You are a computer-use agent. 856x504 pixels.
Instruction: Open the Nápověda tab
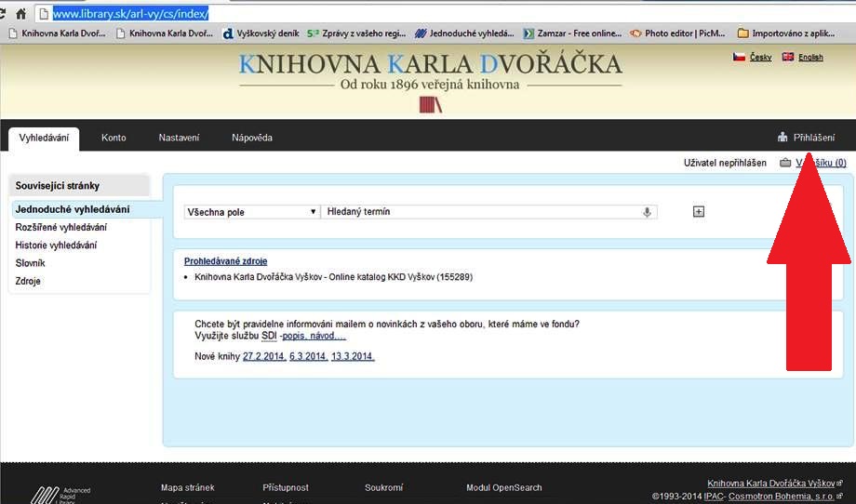(251, 138)
